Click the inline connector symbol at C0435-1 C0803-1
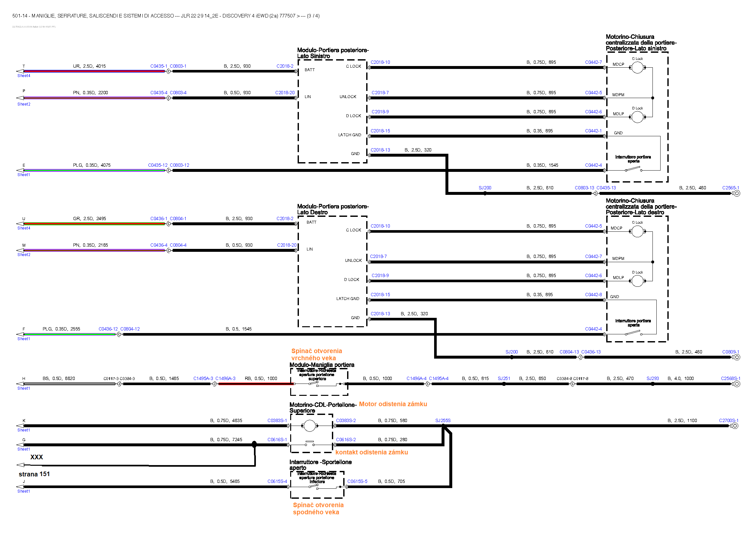This screenshot has width=756, height=535. pos(169,71)
